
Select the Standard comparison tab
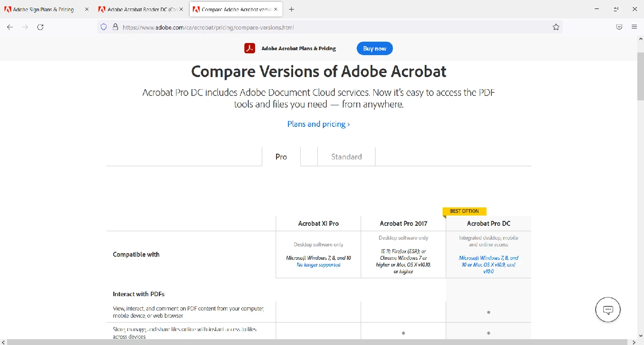(x=346, y=156)
